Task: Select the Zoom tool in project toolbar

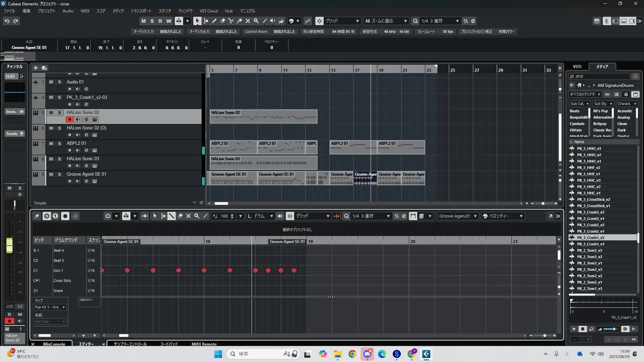Action: coord(256,21)
